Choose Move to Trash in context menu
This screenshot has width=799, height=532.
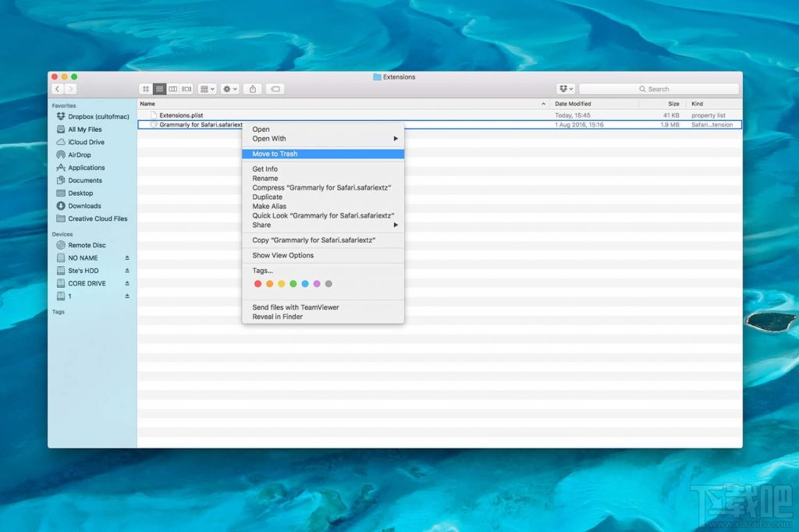point(275,154)
